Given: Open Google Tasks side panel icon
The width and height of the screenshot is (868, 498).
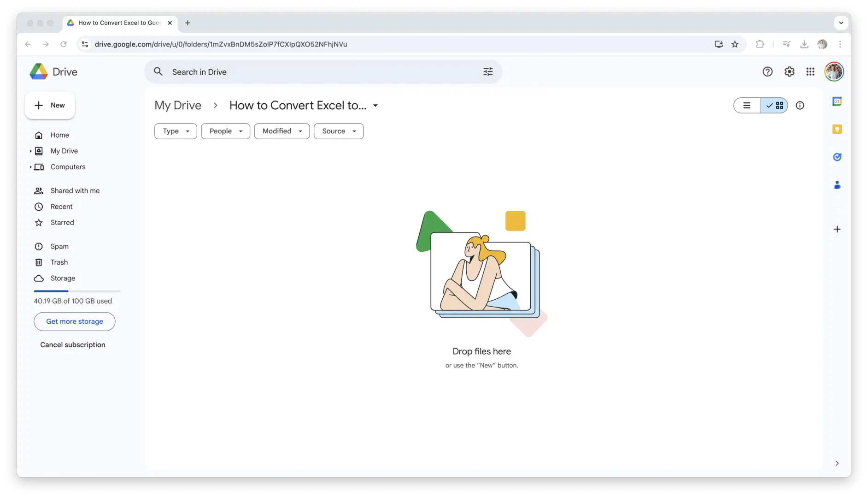Looking at the screenshot, I should coord(837,157).
